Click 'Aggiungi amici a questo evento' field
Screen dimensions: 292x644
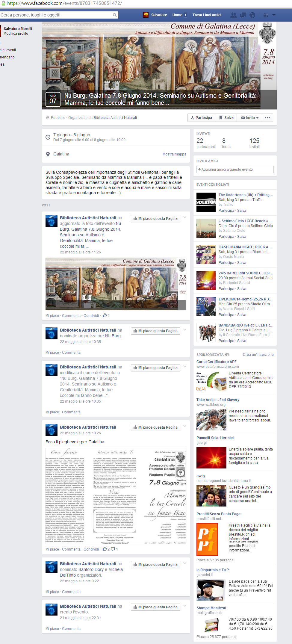click(235, 170)
